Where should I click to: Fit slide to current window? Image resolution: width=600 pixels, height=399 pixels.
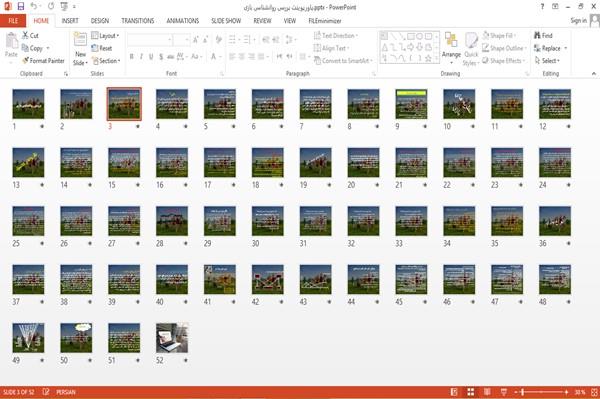pos(594,392)
